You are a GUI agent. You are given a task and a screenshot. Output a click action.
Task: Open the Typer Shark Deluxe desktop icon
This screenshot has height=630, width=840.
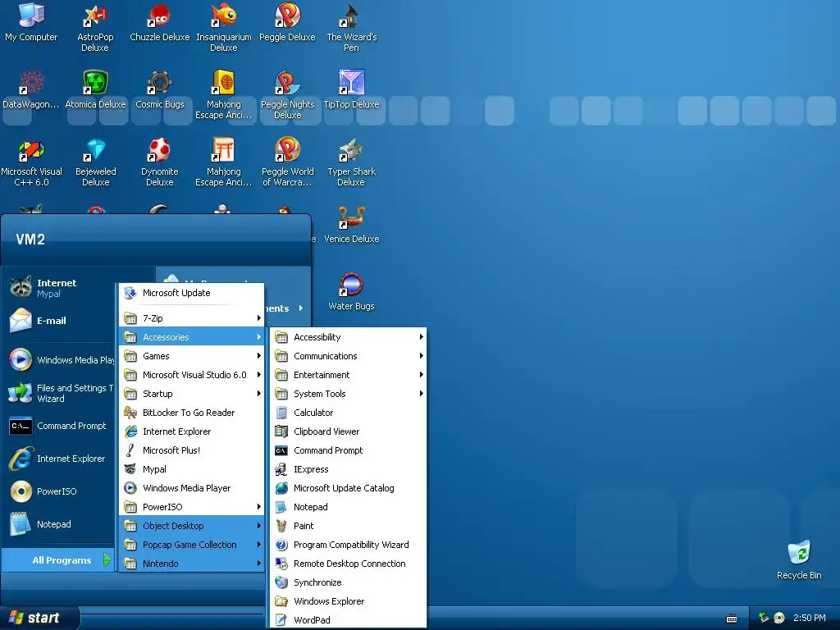(x=351, y=162)
